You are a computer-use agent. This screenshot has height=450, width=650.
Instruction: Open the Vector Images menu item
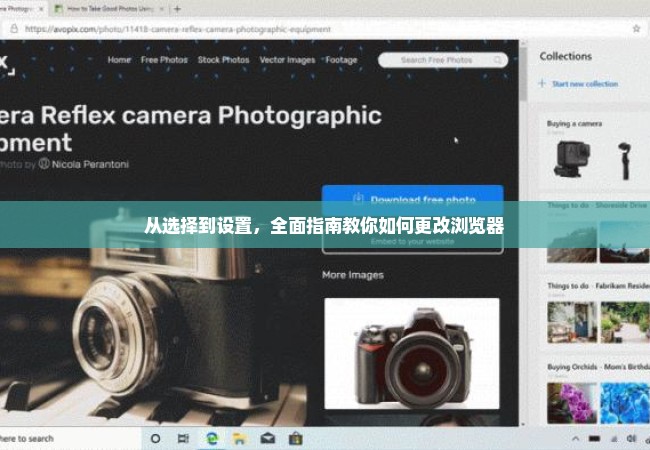click(287, 60)
